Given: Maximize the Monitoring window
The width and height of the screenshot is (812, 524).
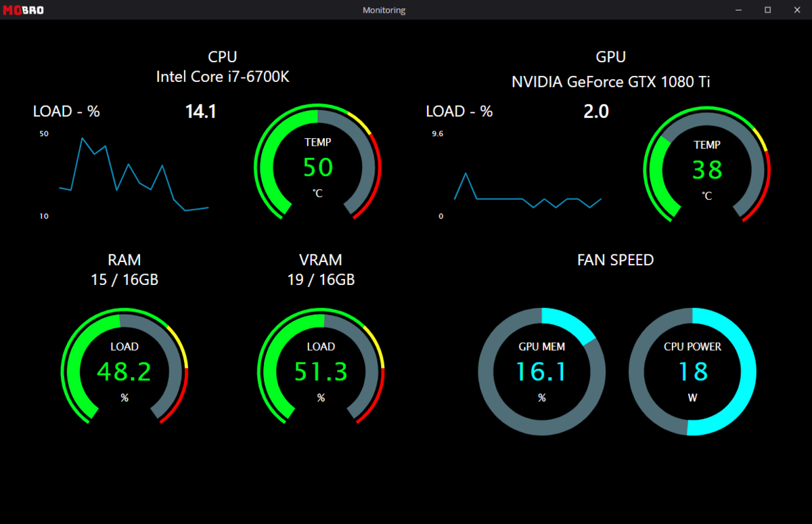Looking at the screenshot, I should pyautogui.click(x=767, y=10).
